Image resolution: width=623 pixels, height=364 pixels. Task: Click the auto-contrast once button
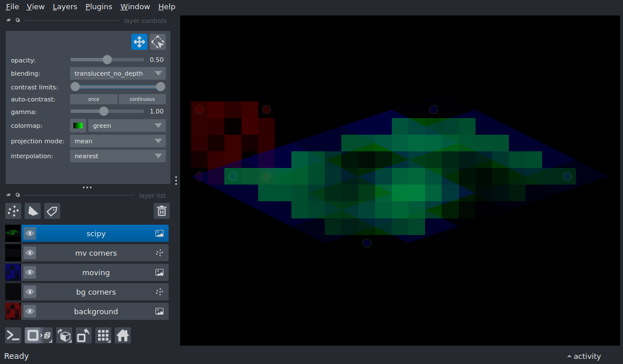coord(94,99)
